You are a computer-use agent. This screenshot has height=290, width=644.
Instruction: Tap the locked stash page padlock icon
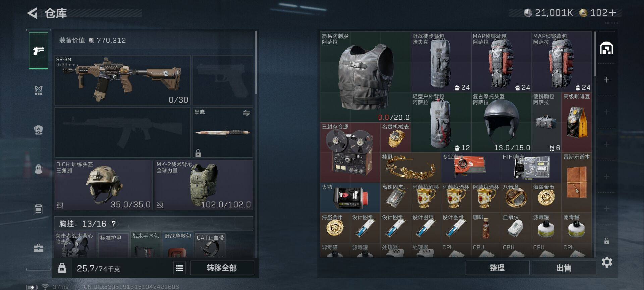click(x=606, y=241)
